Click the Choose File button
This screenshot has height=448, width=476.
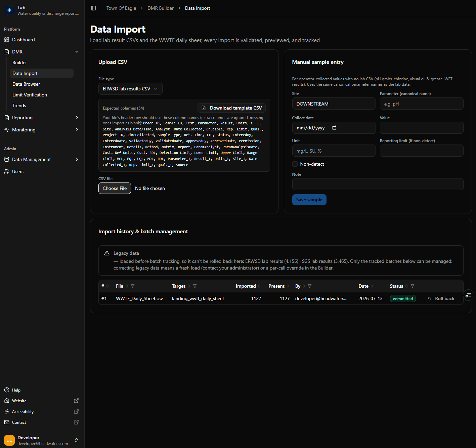click(x=115, y=188)
